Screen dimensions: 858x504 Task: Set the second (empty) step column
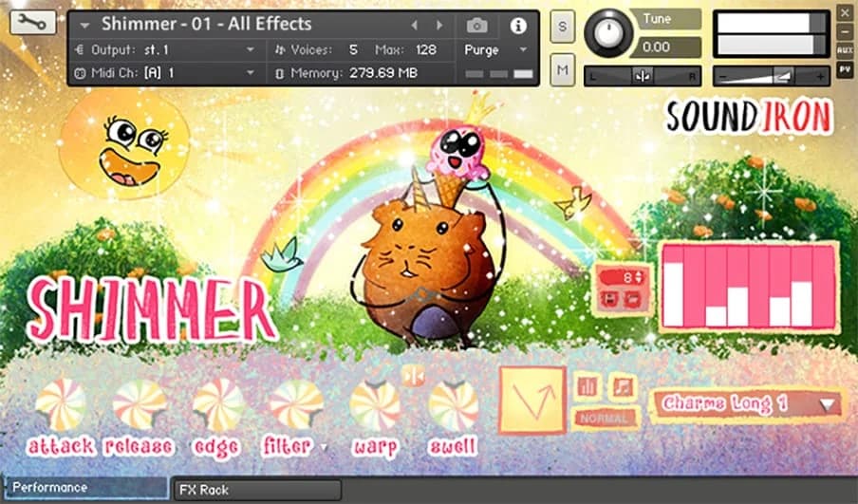[x=695, y=287]
